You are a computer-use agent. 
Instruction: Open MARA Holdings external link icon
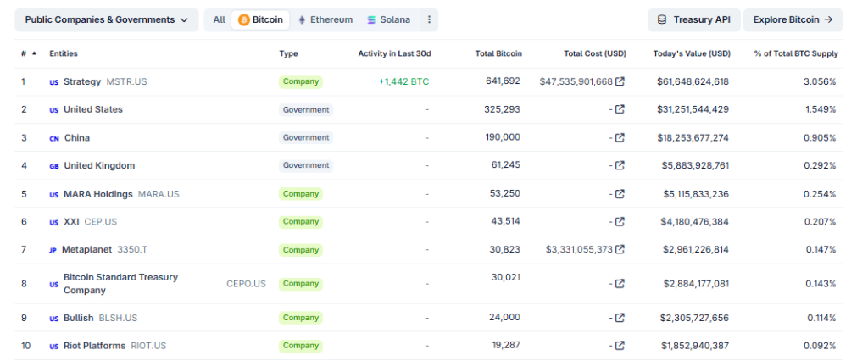click(x=620, y=194)
